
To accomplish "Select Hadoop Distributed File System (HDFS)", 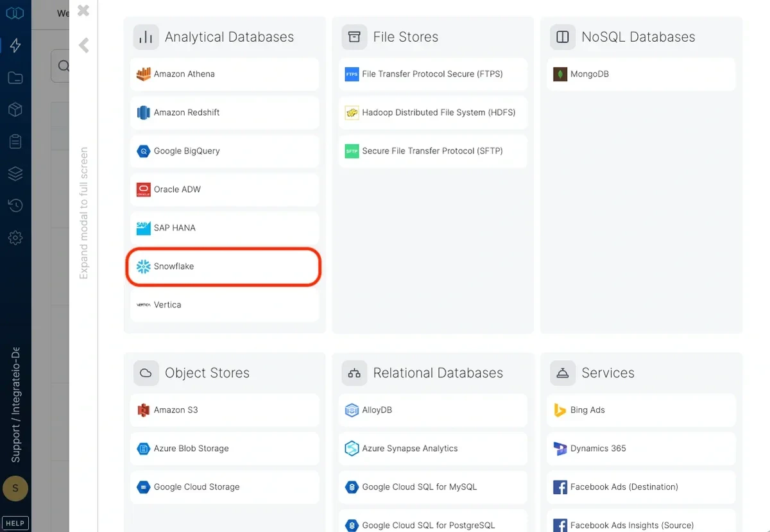I will 433,112.
